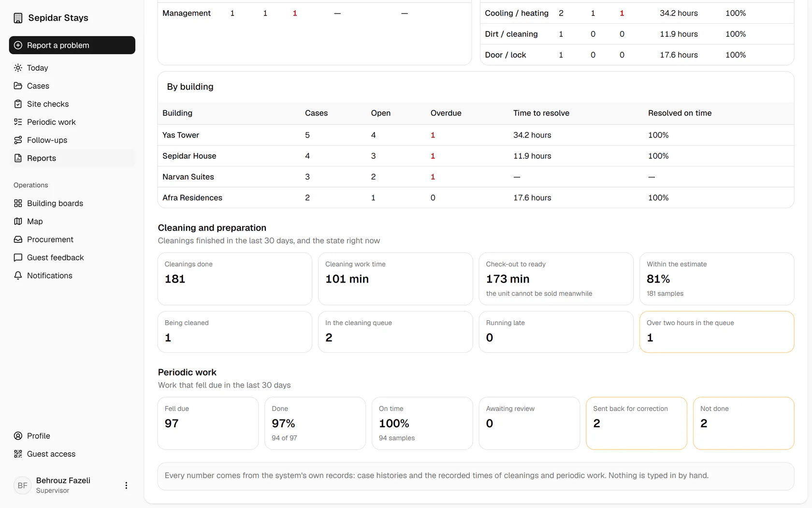Image resolution: width=812 pixels, height=508 pixels.
Task: Click the Door / lock row label
Action: pos(506,55)
